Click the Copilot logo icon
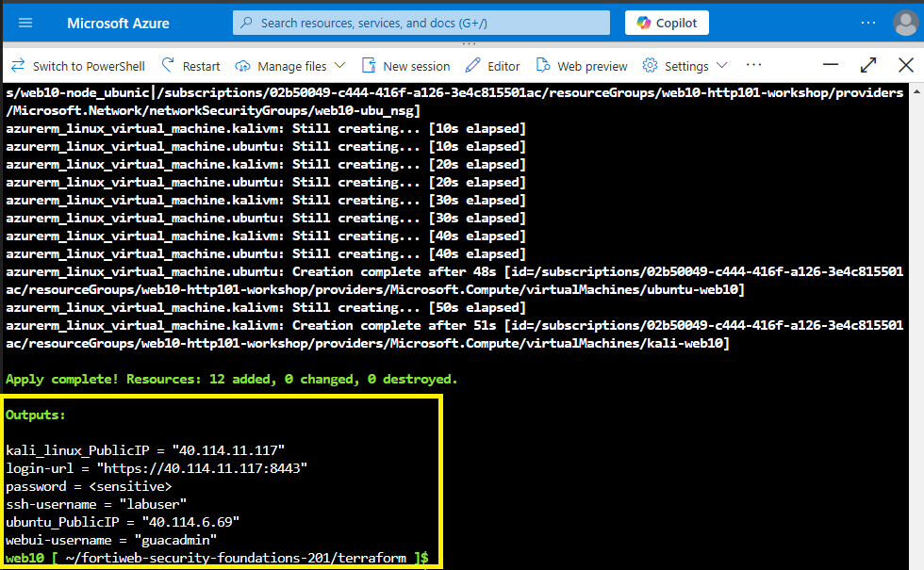 coord(643,23)
